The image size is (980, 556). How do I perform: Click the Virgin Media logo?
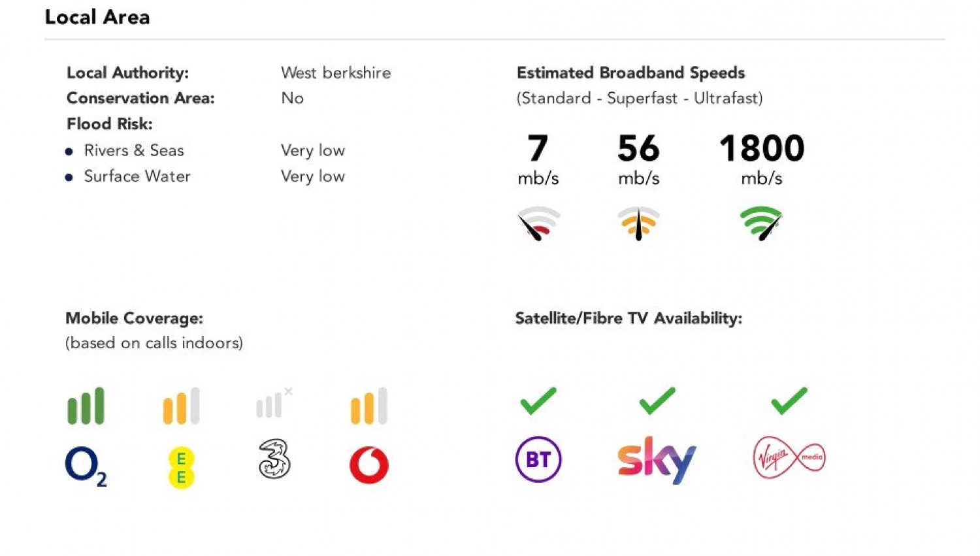(x=789, y=457)
